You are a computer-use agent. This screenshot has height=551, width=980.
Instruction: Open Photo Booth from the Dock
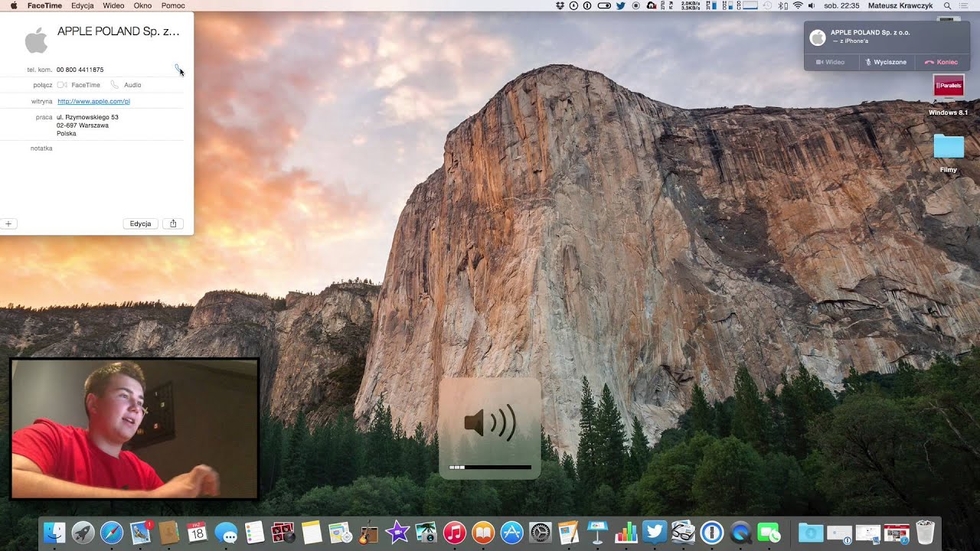pos(283,533)
